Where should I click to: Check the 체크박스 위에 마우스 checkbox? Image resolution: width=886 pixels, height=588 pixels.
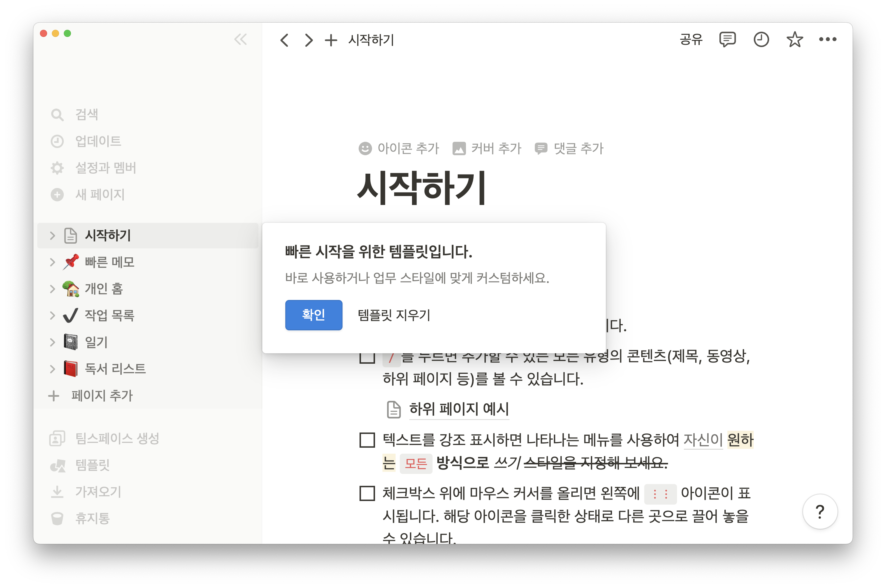tap(367, 493)
